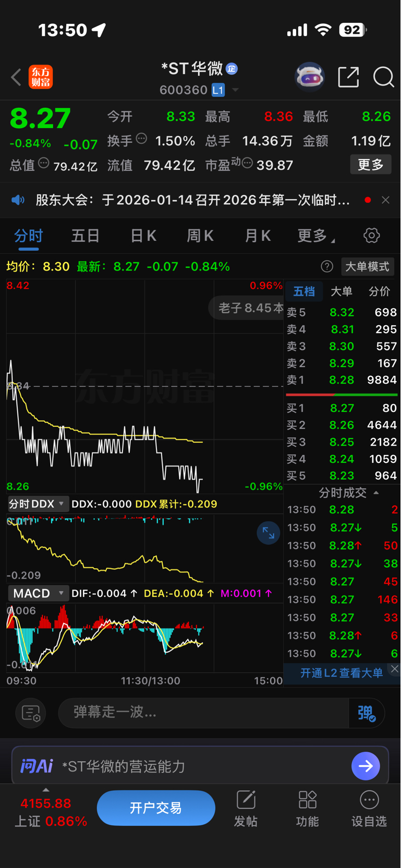
Task: Tap the speaker announcement icon
Action: [18, 200]
